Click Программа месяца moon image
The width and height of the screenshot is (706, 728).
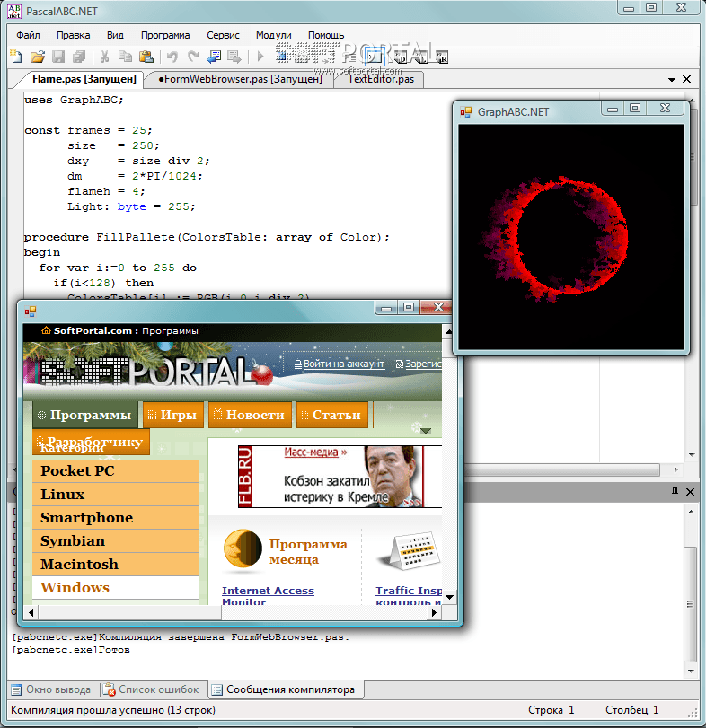click(243, 548)
